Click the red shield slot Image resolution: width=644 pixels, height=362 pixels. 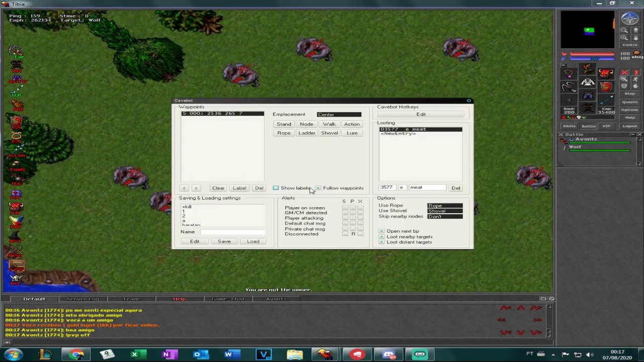click(606, 87)
